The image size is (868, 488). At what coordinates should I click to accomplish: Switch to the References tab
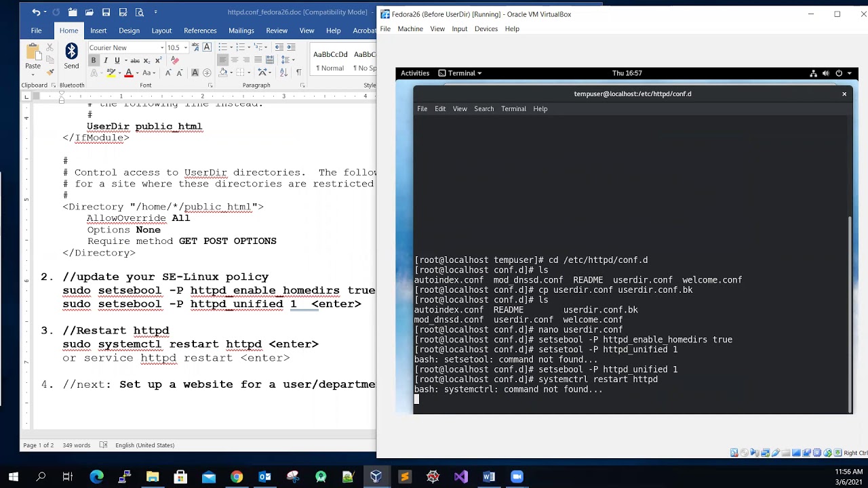[200, 30]
